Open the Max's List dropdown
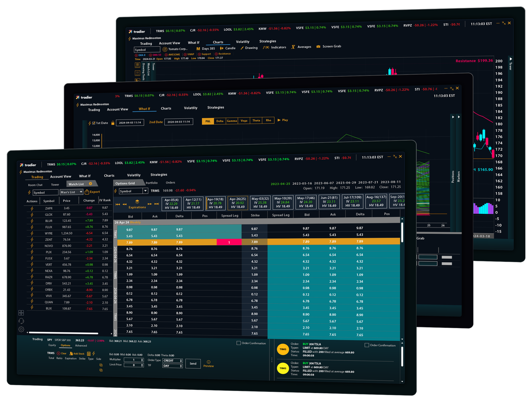This screenshot has height=402, width=532. coord(72,192)
